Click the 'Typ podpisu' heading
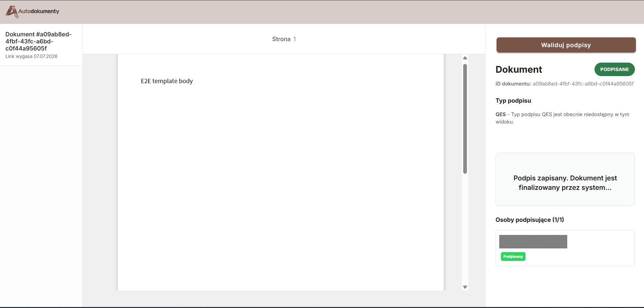This screenshot has width=644, height=308. point(513,101)
